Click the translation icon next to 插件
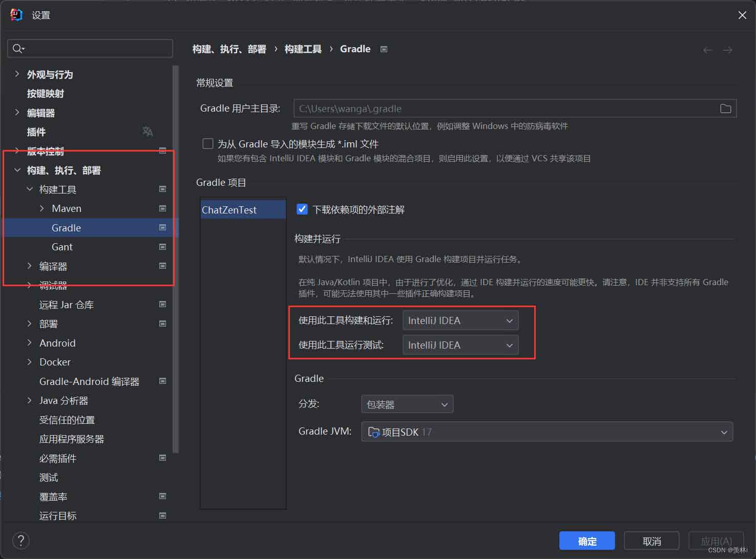 (148, 132)
